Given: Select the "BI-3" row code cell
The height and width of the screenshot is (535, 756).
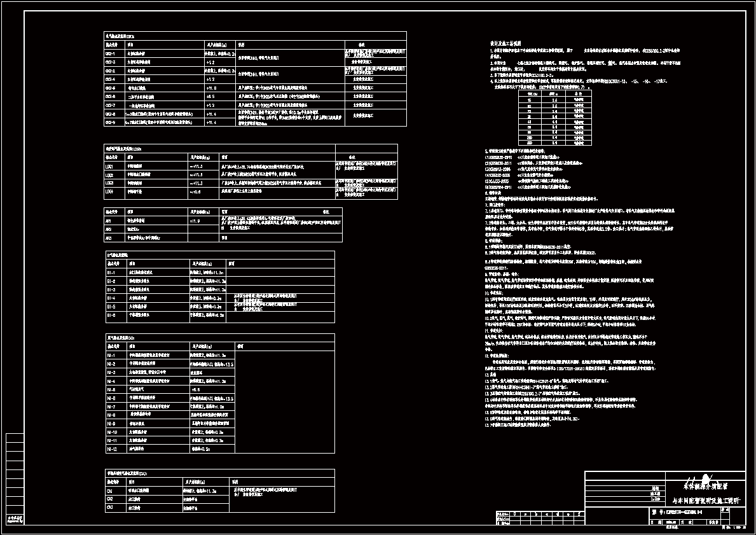Looking at the screenshot, I should (116, 290).
